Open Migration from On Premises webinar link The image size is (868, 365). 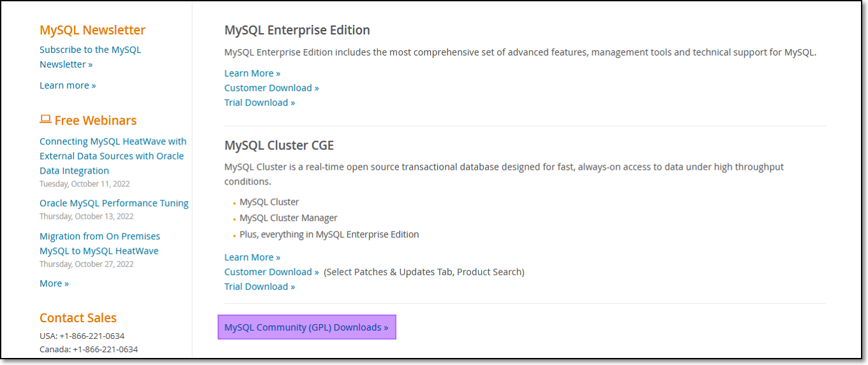[x=100, y=243]
